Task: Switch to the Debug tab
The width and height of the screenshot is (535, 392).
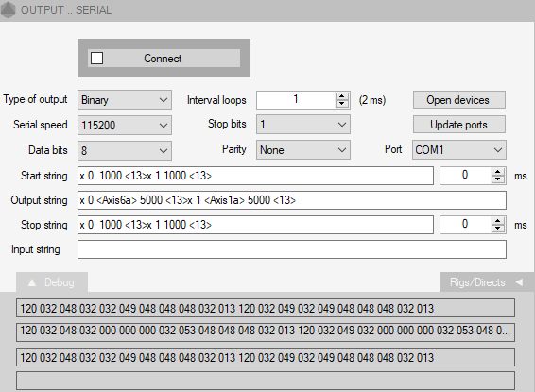Action: click(52, 281)
